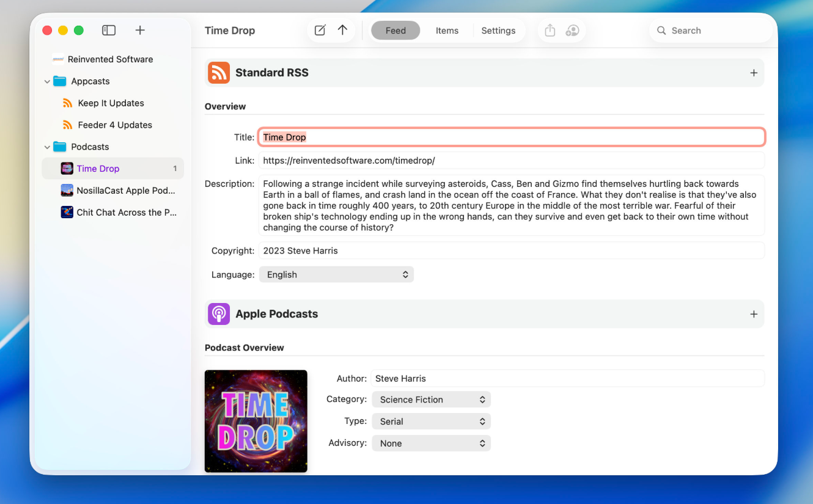This screenshot has width=813, height=504.
Task: Select Feeder 4 Updates feed
Action: coord(112,125)
